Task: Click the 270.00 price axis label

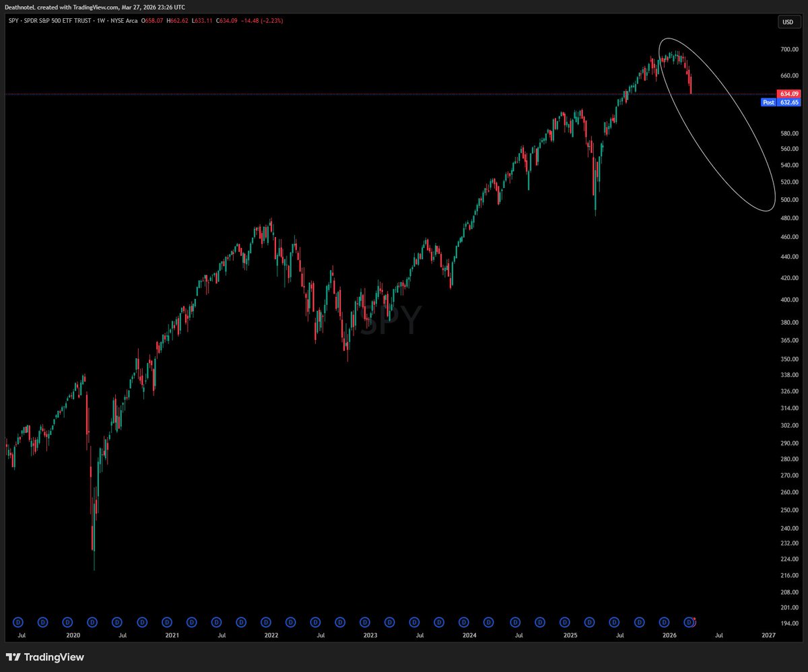Action: (x=789, y=475)
